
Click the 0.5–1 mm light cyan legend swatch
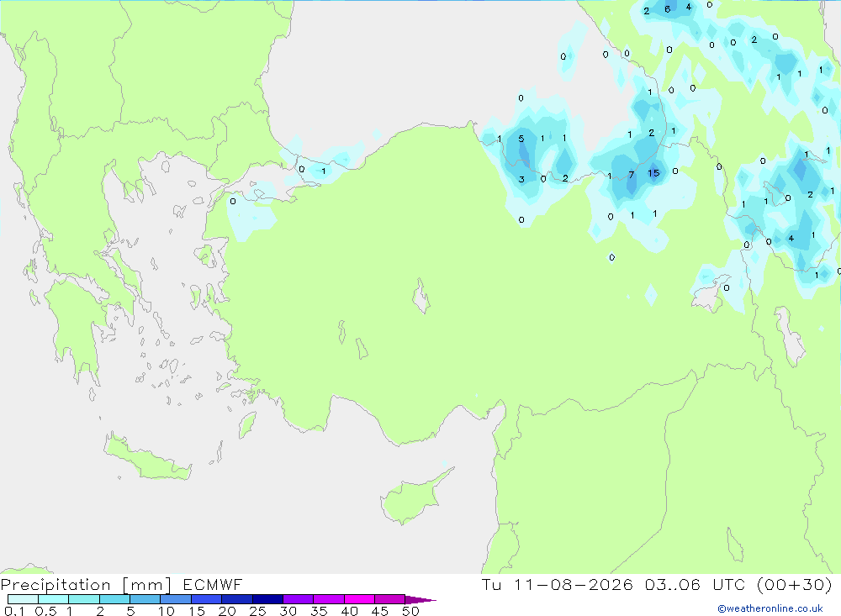click(54, 599)
